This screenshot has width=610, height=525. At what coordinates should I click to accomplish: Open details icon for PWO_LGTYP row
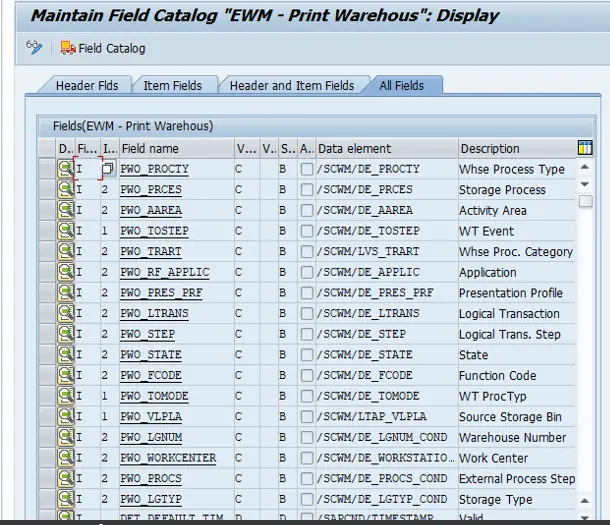[x=66, y=499]
